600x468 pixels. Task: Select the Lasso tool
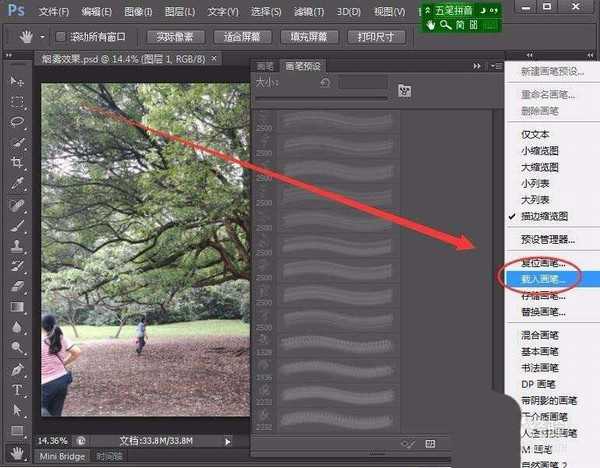17,121
